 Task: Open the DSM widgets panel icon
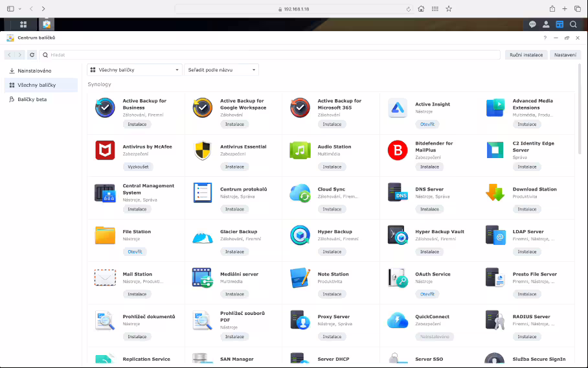pos(560,25)
